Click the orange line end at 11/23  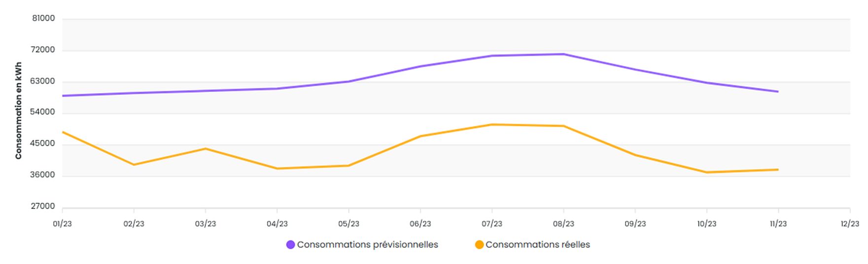point(778,170)
